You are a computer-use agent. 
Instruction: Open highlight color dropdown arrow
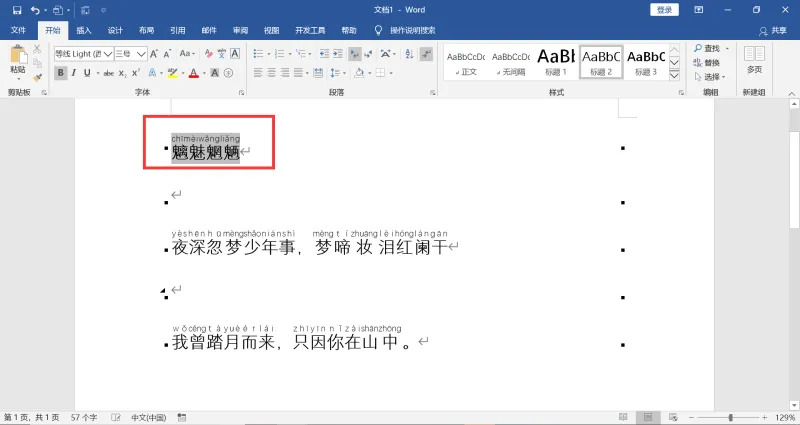point(182,73)
